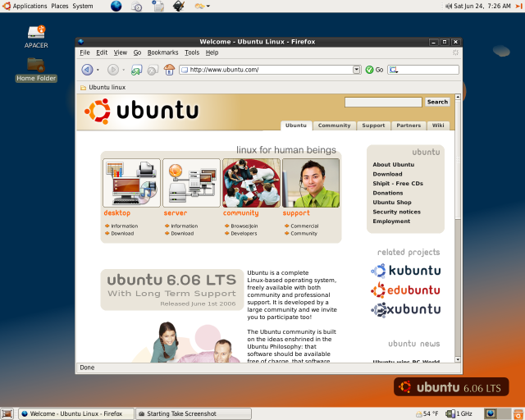The height and width of the screenshot is (420, 525).
Task: Open the edubuntu related project link
Action: click(405, 290)
